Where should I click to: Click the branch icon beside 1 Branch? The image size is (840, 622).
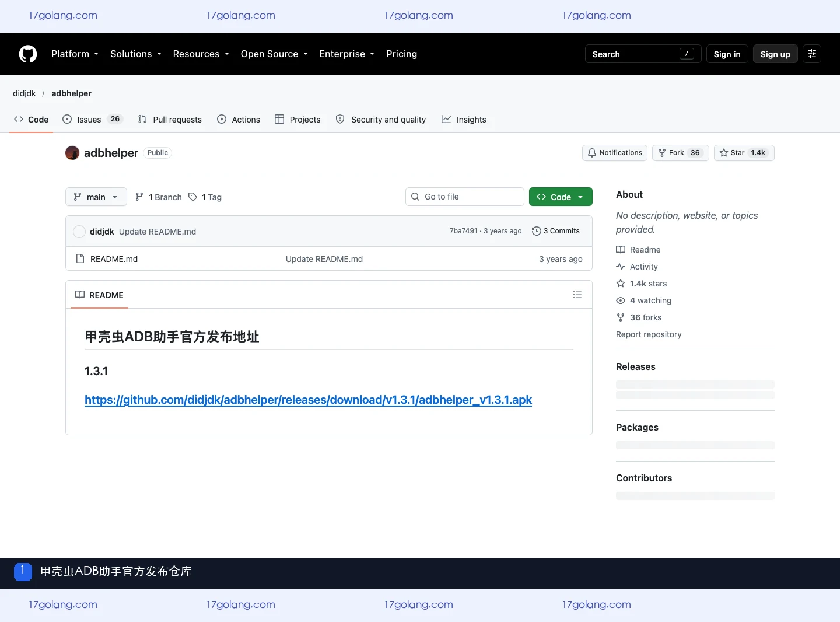click(x=139, y=197)
